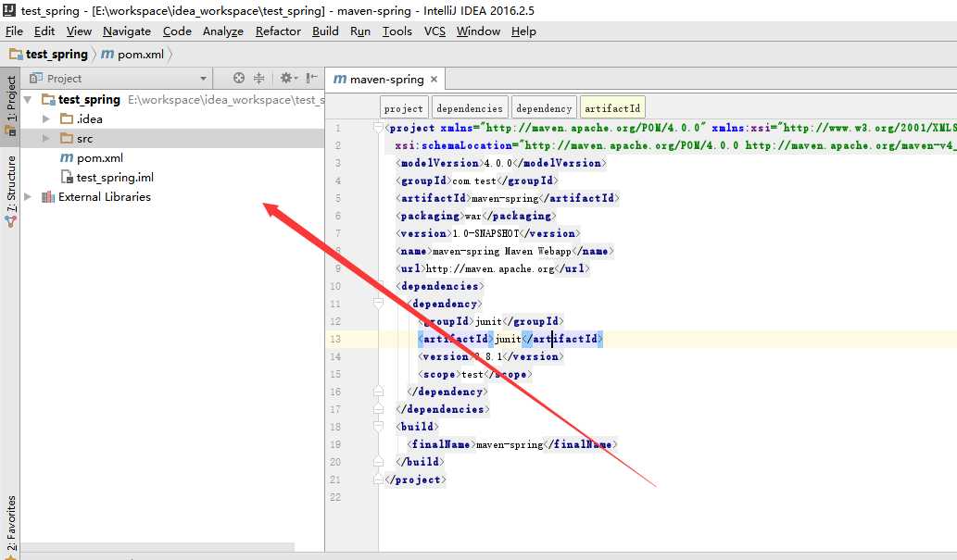Screen dimensions: 957x560
Task: Place cursor on the finalName maven-spring line
Action: coord(511,444)
